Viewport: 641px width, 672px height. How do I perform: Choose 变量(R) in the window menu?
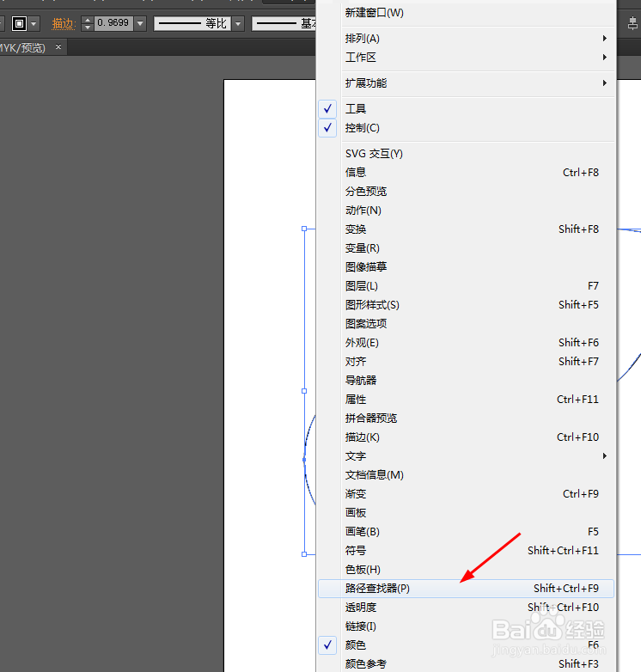(x=467, y=248)
